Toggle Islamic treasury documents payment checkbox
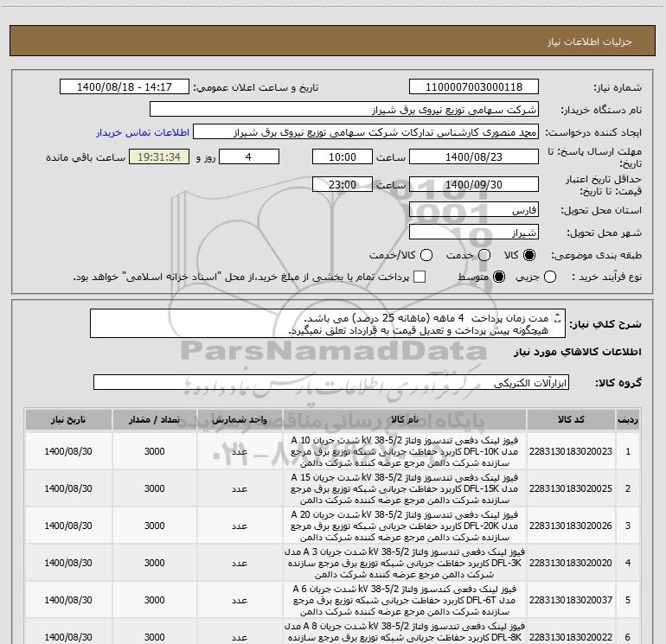Viewport: 666px width, 644px height. click(x=419, y=277)
